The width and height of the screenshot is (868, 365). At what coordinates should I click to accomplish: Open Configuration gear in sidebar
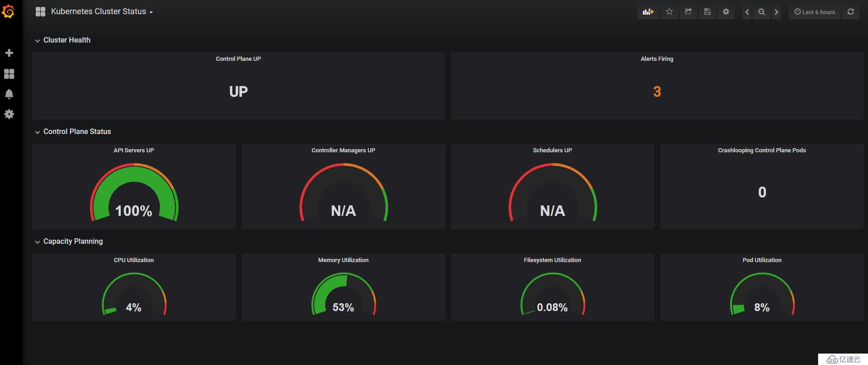coord(9,114)
